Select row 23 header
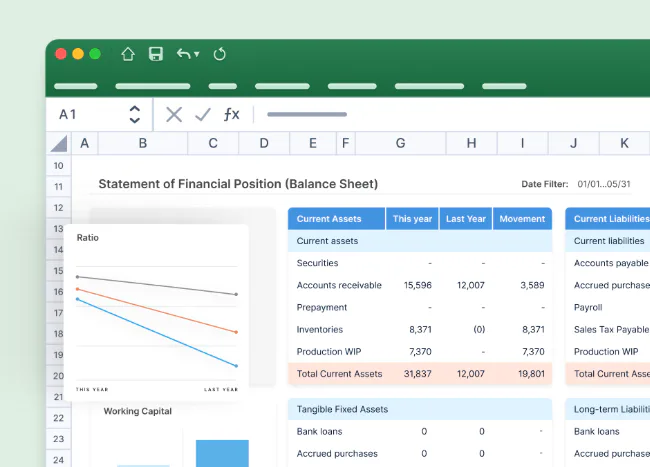 58,439
